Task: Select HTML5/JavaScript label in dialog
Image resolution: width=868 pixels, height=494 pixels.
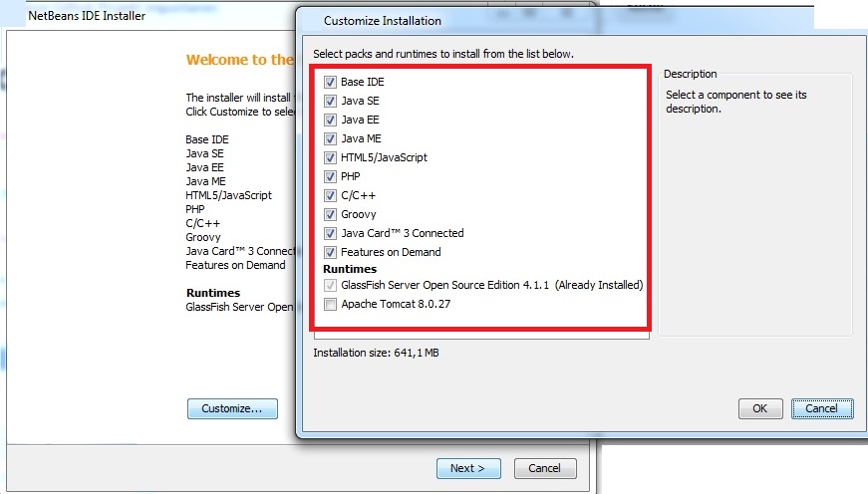Action: [384, 157]
